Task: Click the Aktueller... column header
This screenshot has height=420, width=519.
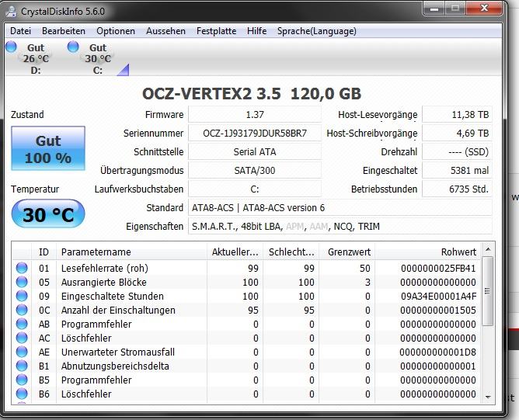Action: pos(235,252)
